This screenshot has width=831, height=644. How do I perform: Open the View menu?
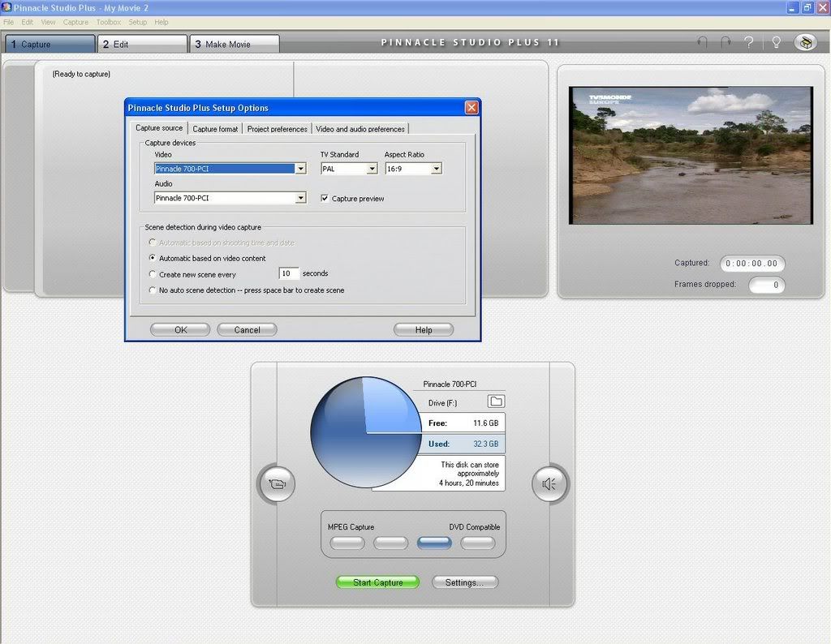pyautogui.click(x=48, y=22)
